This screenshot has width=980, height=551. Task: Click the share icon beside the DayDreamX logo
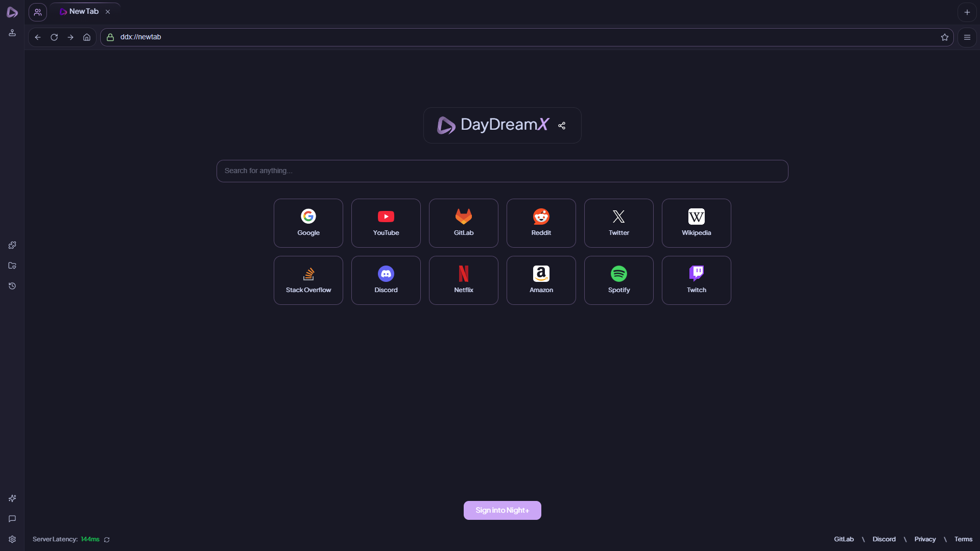tap(562, 126)
